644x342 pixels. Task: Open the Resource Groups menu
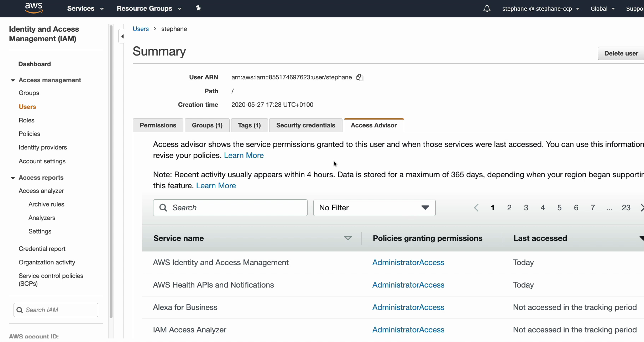149,8
